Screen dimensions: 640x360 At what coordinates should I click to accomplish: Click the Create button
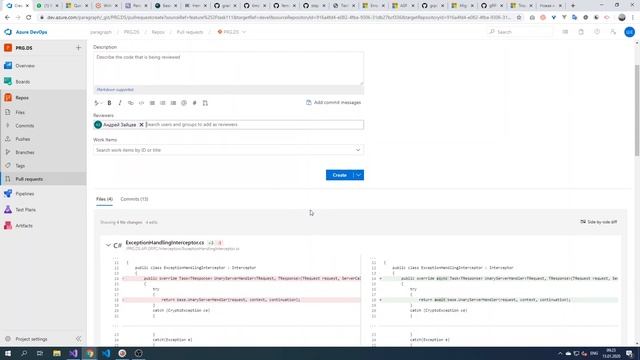point(340,175)
